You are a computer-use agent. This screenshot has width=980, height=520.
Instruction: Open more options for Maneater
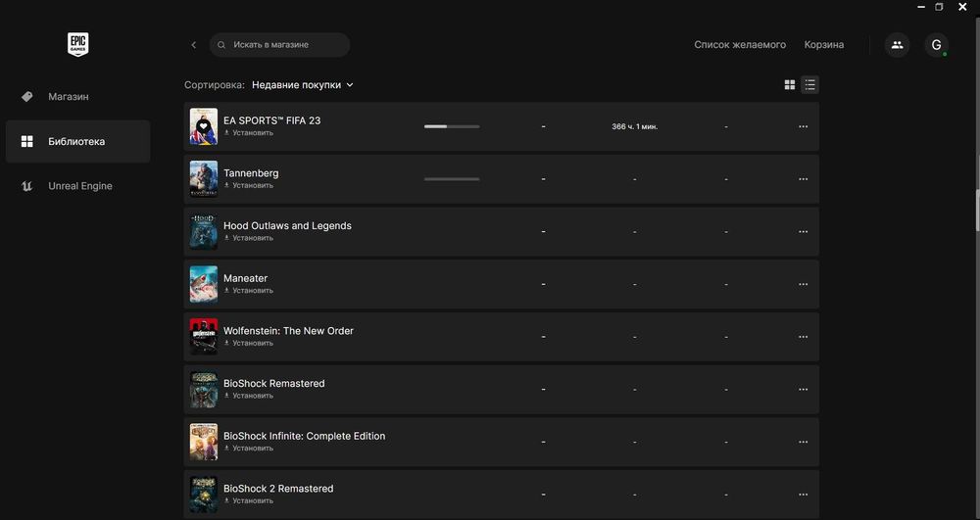[x=804, y=284]
